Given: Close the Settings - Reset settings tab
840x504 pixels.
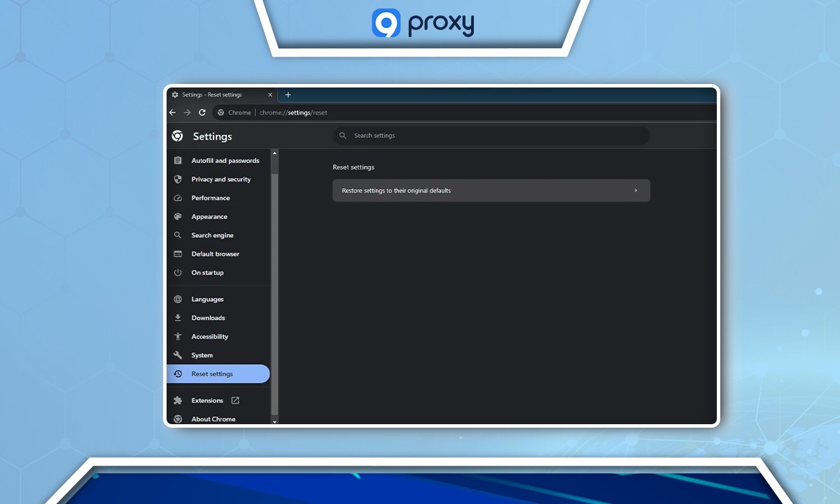Looking at the screenshot, I should pyautogui.click(x=270, y=94).
